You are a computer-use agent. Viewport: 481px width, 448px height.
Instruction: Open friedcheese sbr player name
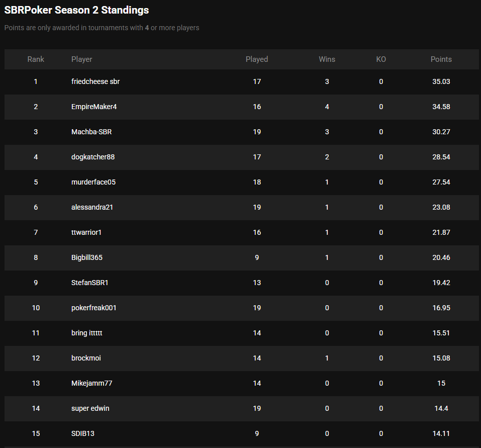coord(95,81)
